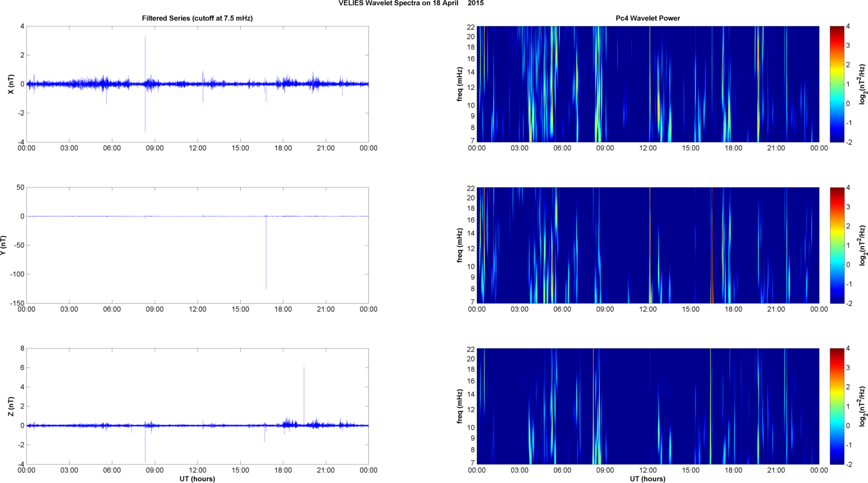Click the tall positive spike in the Z (nT) plot

304,392
